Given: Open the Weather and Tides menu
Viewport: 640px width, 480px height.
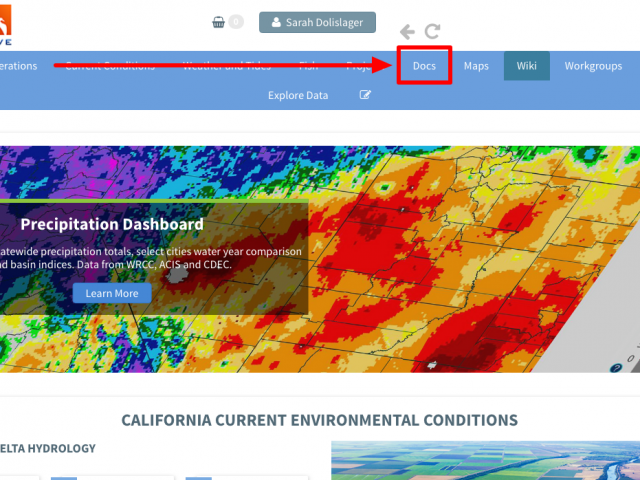Looking at the screenshot, I should 226,66.
